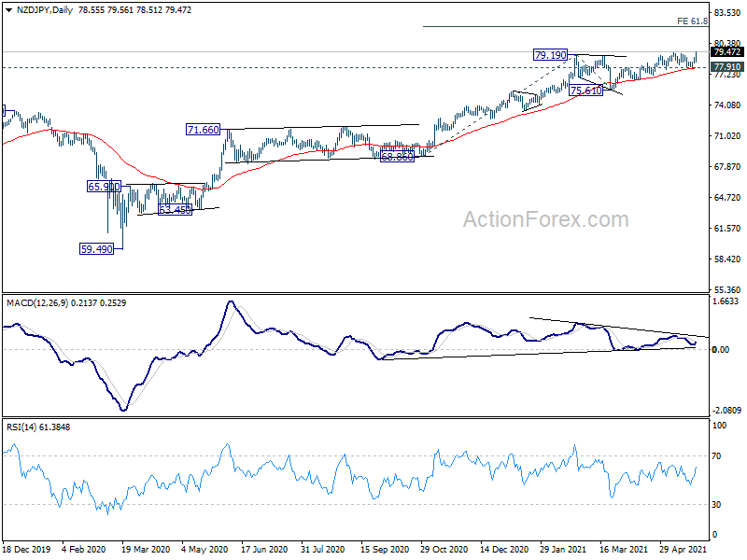Select the 59.490 low price label

(97, 249)
